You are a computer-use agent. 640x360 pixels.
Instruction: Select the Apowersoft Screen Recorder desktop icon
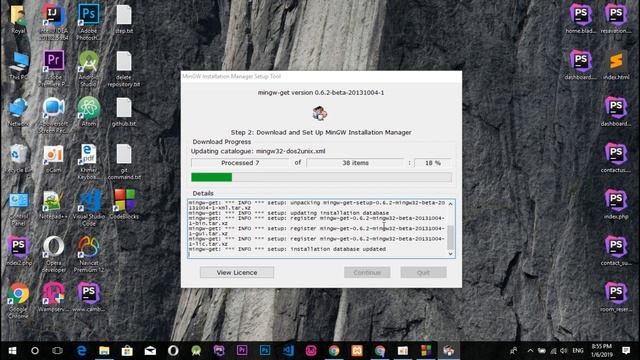click(x=53, y=114)
